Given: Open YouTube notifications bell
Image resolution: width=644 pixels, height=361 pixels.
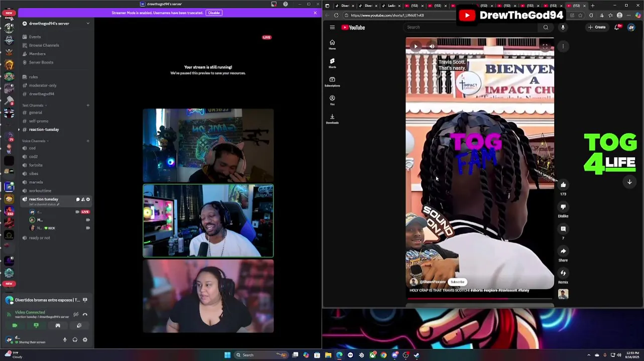Looking at the screenshot, I should pos(617,28).
